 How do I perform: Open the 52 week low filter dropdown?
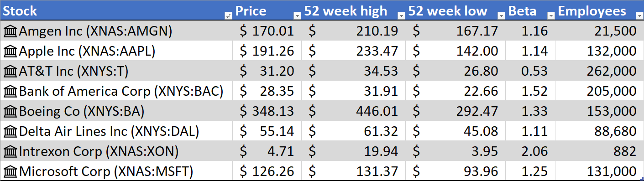click(502, 16)
